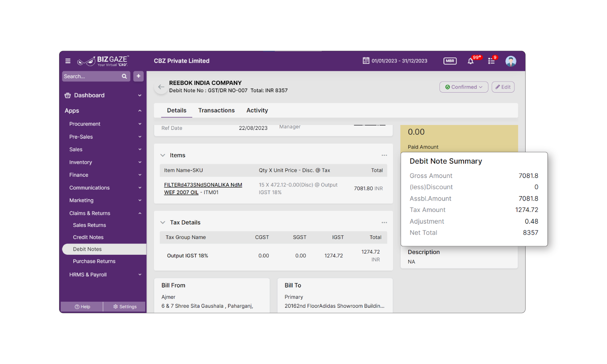Click the CBZ Private Limited company name
This screenshot has width=607, height=364.
coord(182,61)
